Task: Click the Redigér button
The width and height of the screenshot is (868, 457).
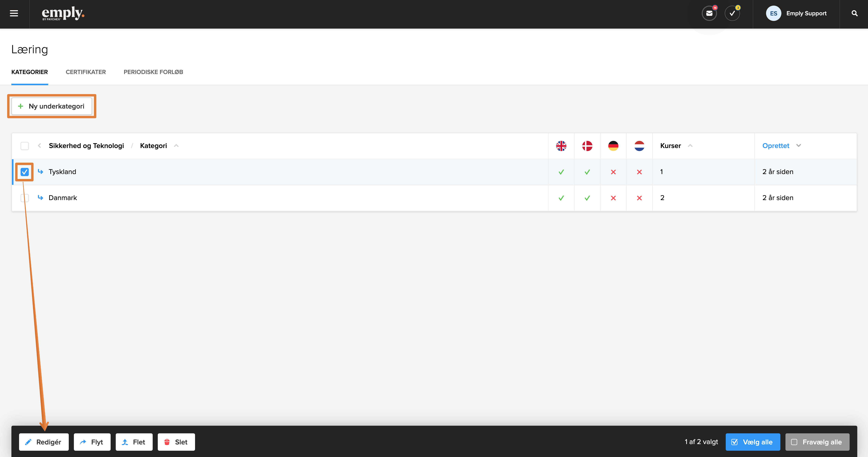Action: [x=44, y=442]
